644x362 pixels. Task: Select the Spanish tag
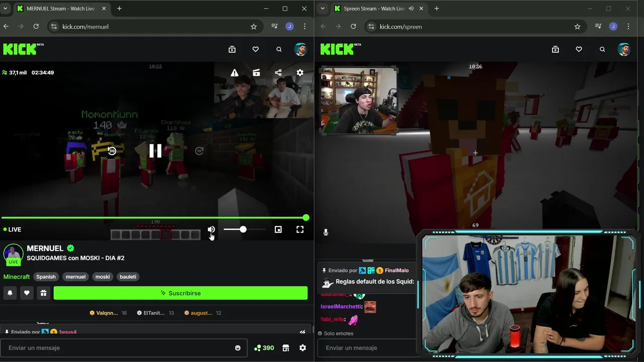(46, 277)
